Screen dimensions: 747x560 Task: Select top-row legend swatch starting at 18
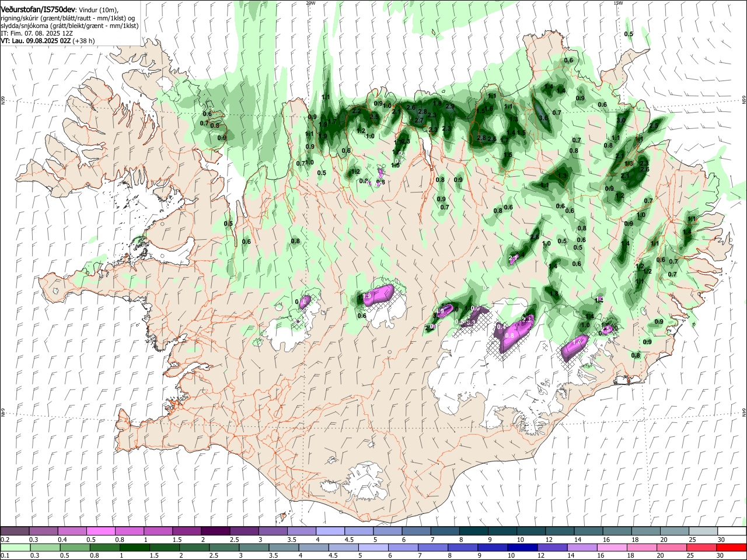click(645, 531)
